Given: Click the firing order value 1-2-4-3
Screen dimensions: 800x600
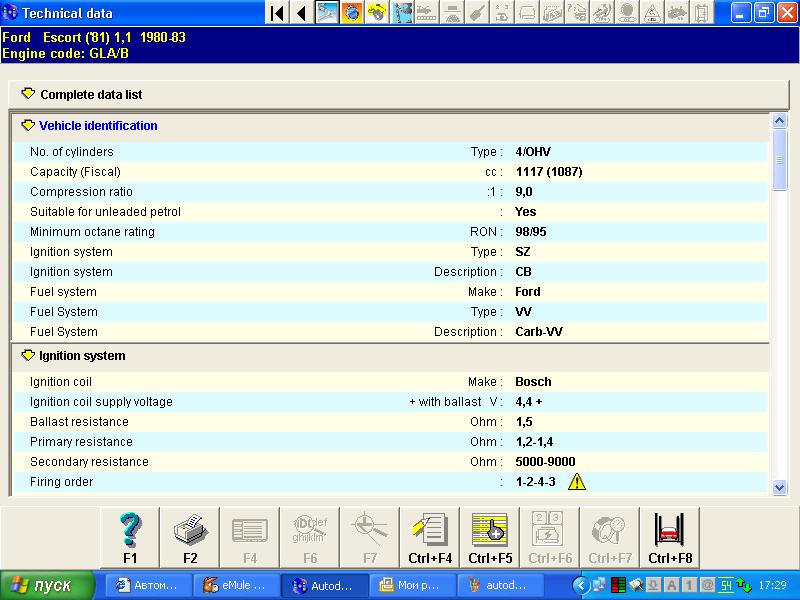Looking at the screenshot, I should 535,482.
